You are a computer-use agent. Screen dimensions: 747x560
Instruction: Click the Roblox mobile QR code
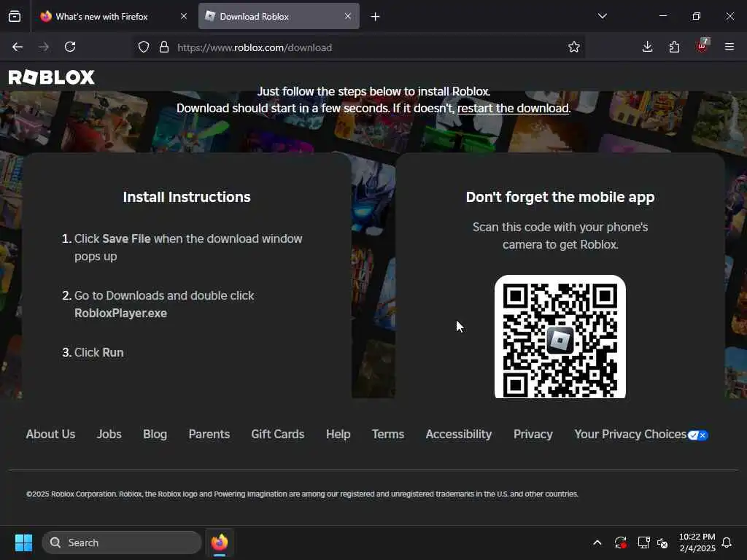(560, 337)
